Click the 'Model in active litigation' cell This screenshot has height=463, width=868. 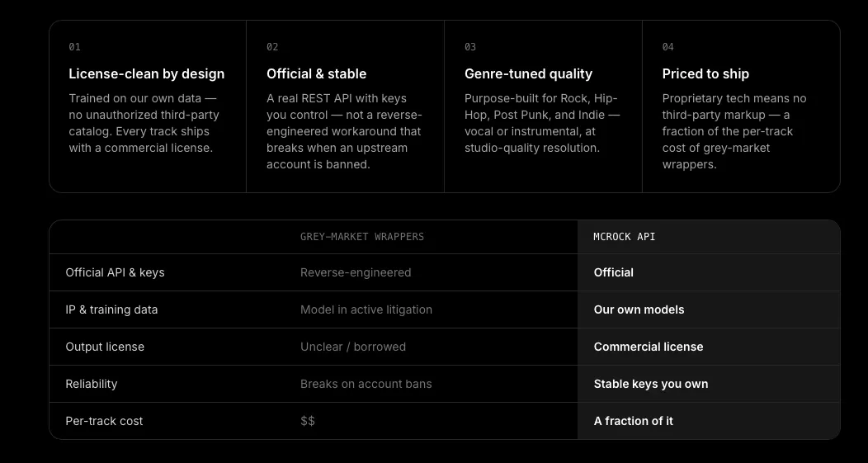[x=366, y=309]
